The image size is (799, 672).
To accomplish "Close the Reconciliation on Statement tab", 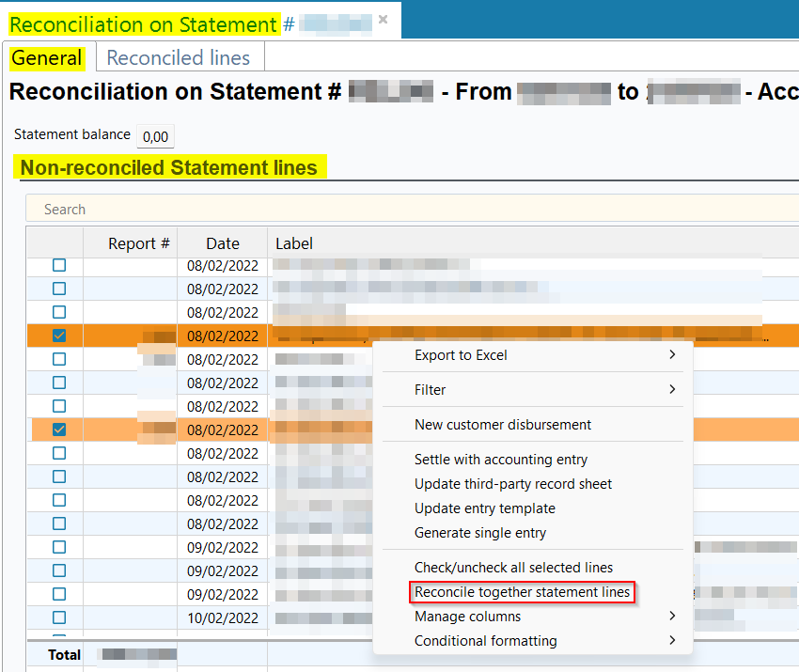I will 383,20.
